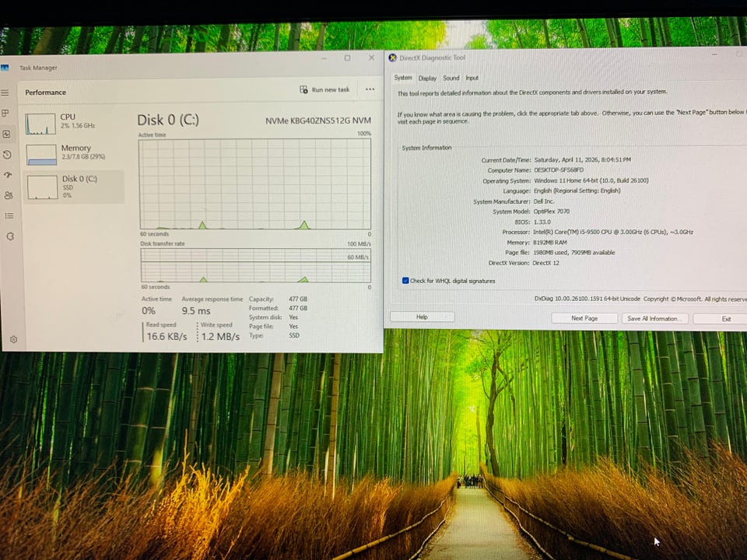This screenshot has width=747, height=560.
Task: Click Run new task icon
Action: tap(303, 89)
